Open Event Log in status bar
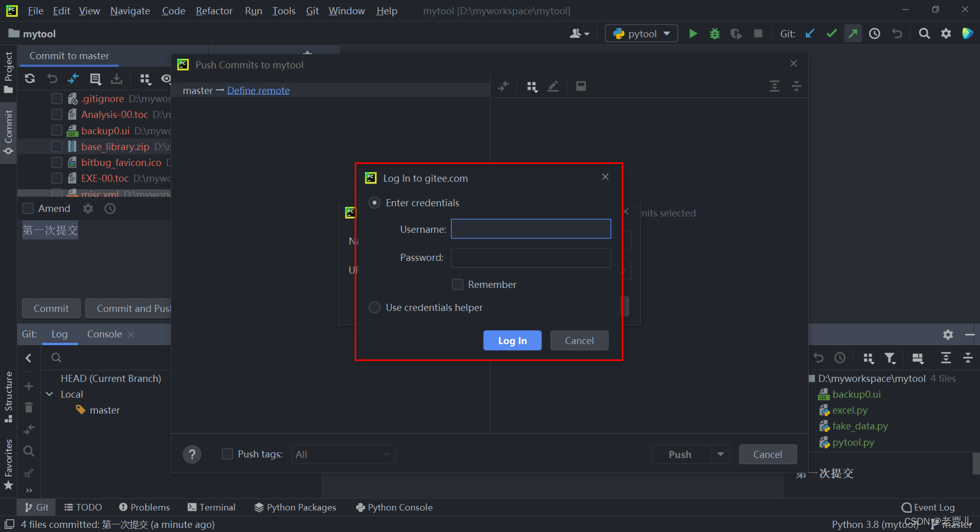This screenshot has height=532, width=980. pyautogui.click(x=928, y=507)
